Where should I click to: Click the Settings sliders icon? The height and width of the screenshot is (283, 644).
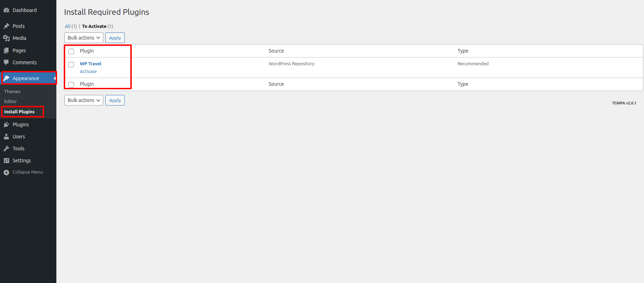[x=6, y=161]
